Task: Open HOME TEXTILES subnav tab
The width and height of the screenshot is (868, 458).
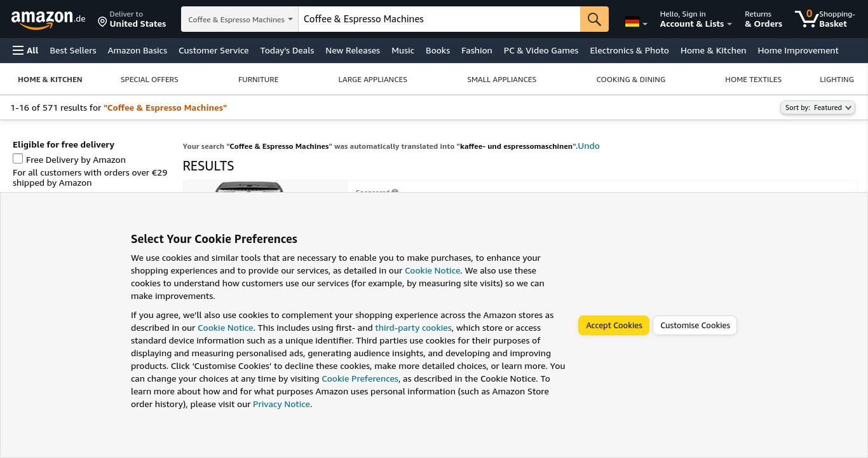Action: 753,80
